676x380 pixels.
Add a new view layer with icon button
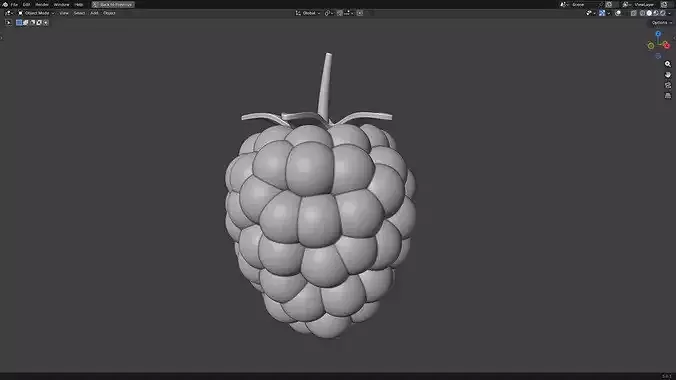[664, 5]
